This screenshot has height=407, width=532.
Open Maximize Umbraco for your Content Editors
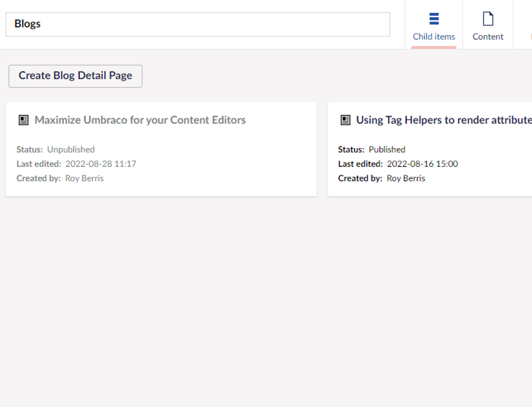tap(140, 120)
